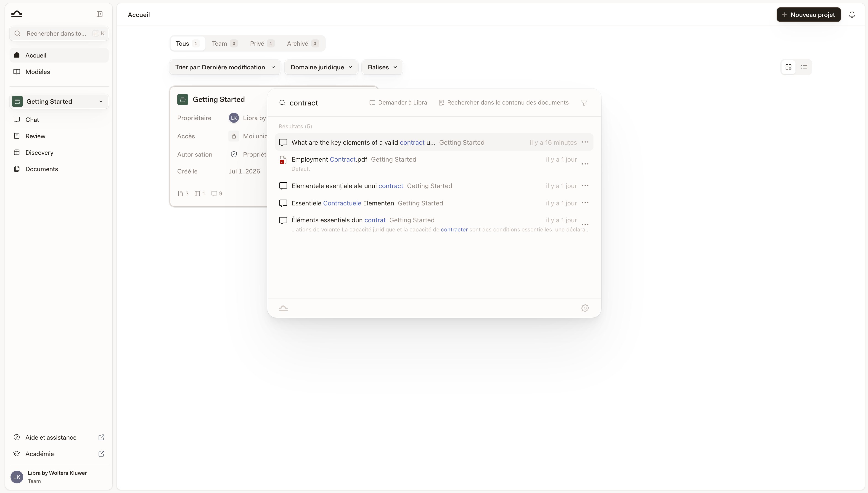The image size is (868, 493).
Task: Open Aide et assistance external link icon
Action: coord(101,437)
